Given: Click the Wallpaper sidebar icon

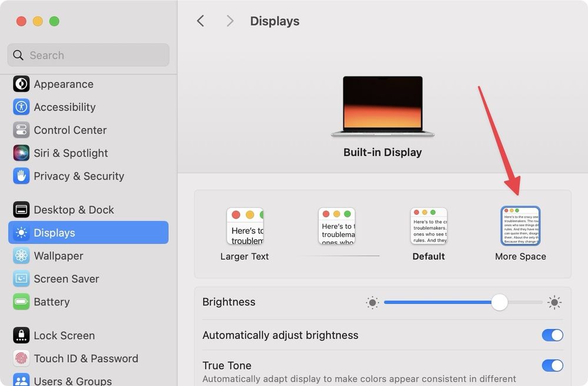Looking at the screenshot, I should pyautogui.click(x=21, y=256).
